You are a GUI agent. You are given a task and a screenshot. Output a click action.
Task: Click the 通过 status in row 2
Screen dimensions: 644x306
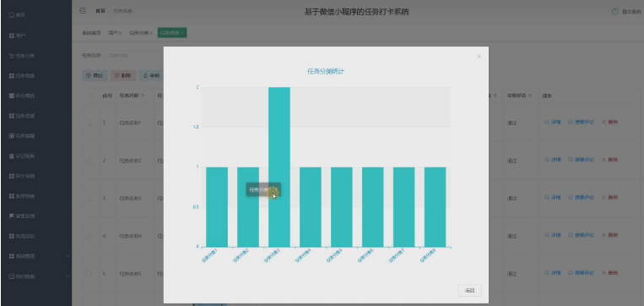point(511,161)
